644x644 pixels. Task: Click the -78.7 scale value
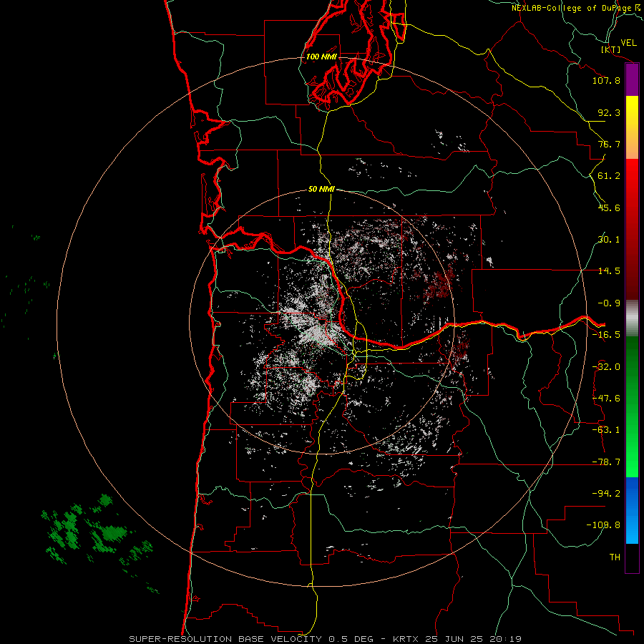point(606,462)
